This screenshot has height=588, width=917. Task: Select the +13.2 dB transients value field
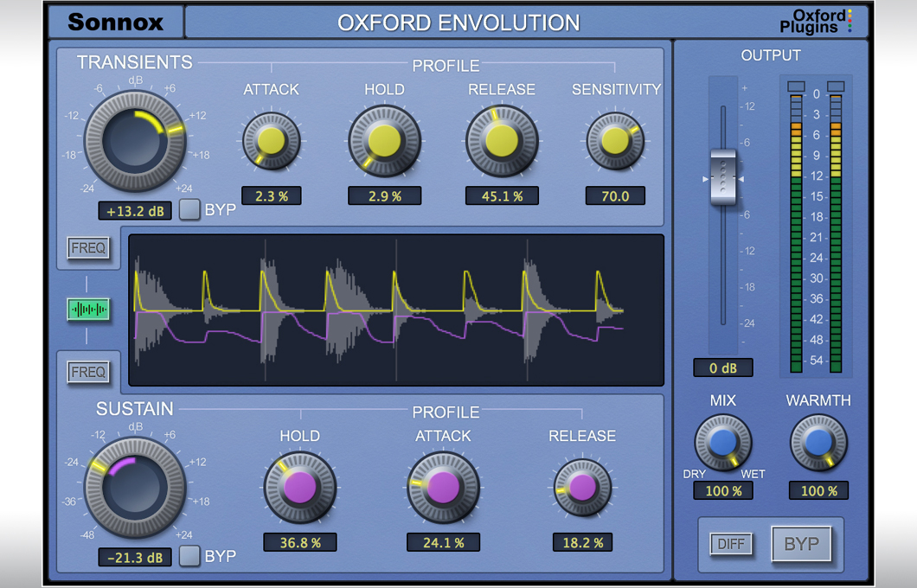point(135,211)
